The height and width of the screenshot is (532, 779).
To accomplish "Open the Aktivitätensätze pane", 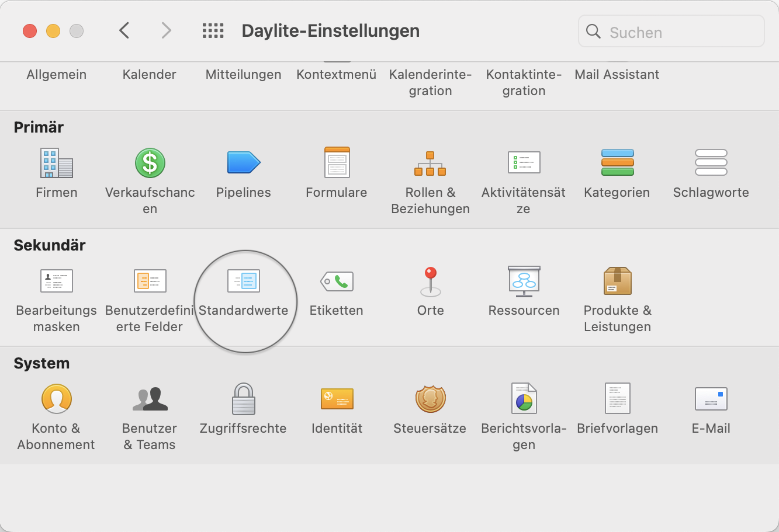I will tap(524, 163).
